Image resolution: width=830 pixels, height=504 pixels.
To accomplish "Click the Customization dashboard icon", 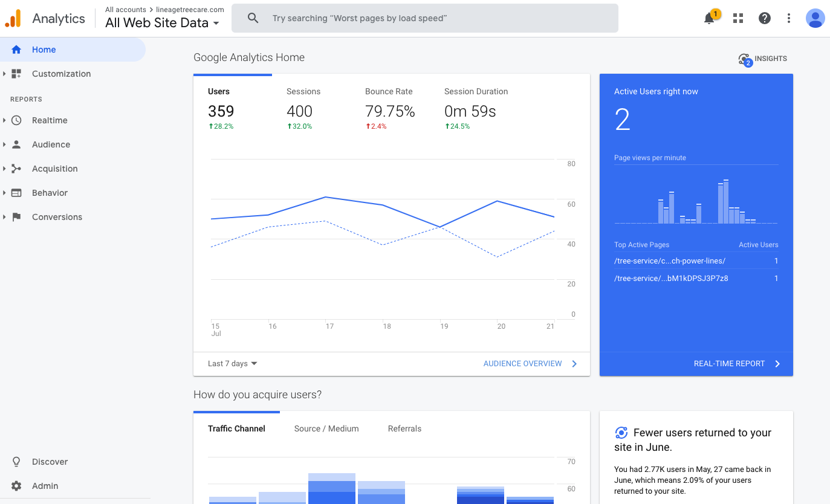I will click(x=16, y=74).
